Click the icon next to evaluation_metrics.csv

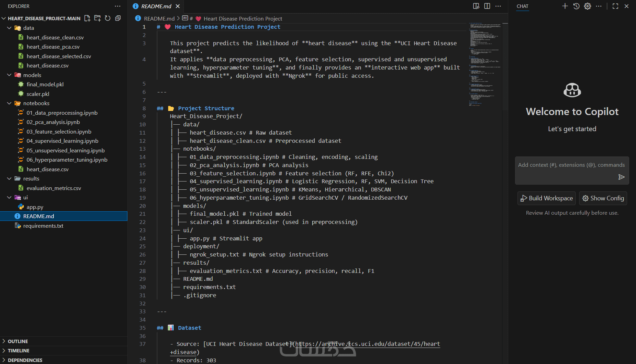(21, 188)
